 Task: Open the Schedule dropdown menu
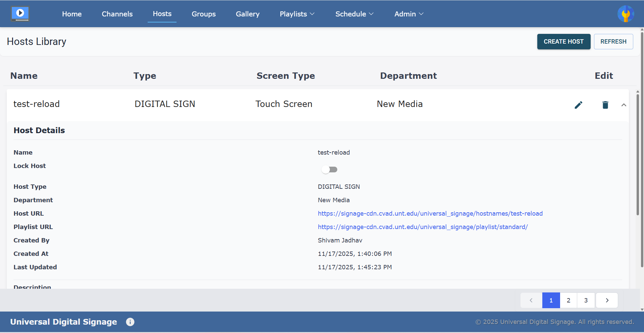coord(354,14)
